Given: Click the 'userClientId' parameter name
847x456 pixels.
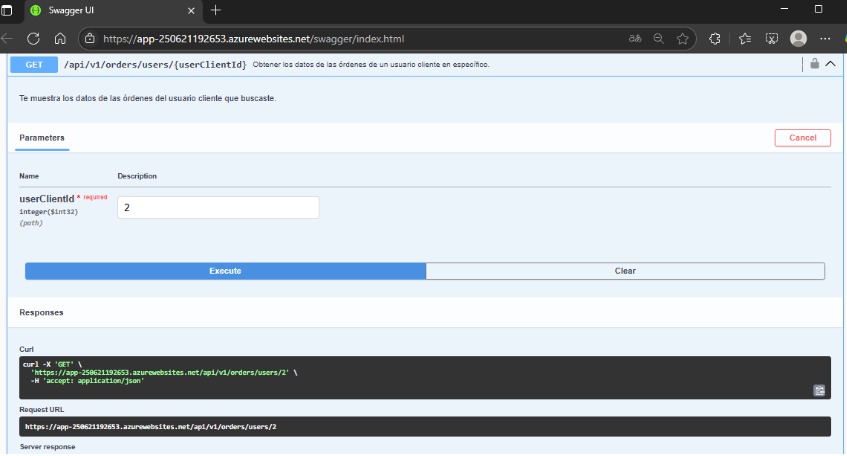Looking at the screenshot, I should click(x=46, y=199).
